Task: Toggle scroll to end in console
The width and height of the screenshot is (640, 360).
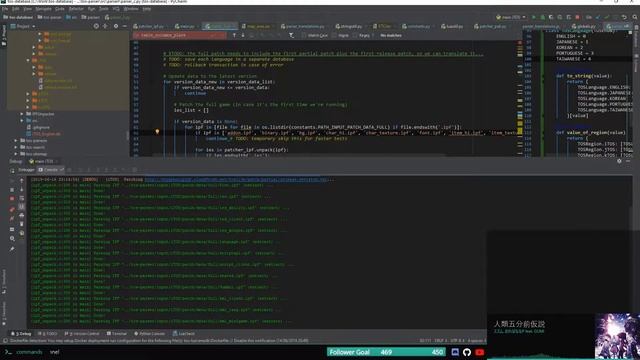Action: [22, 207]
